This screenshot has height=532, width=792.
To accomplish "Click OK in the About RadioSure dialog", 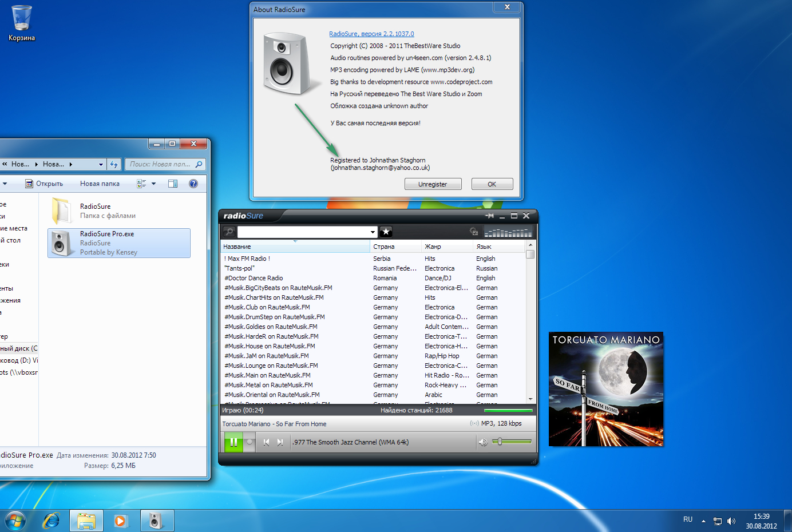I will click(492, 184).
